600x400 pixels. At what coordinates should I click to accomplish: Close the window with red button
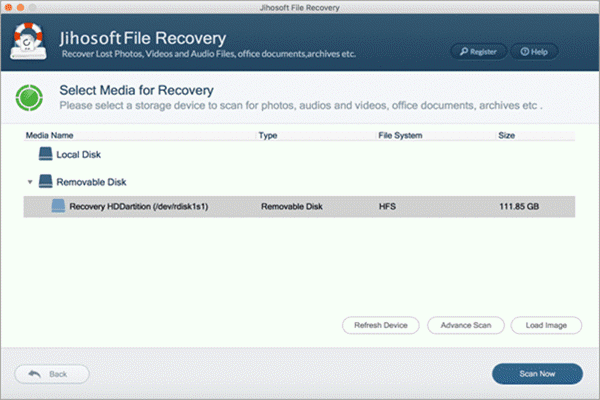click(x=8, y=7)
